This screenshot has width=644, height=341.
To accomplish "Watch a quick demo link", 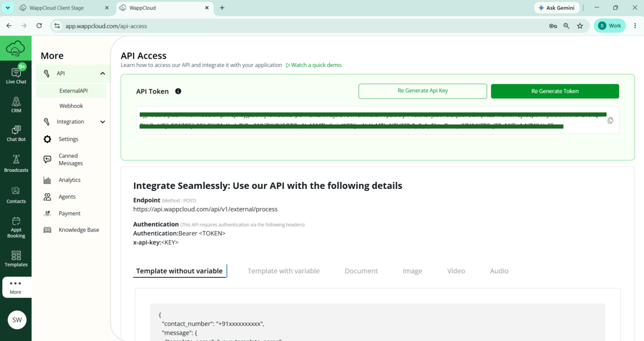I will pyautogui.click(x=314, y=65).
